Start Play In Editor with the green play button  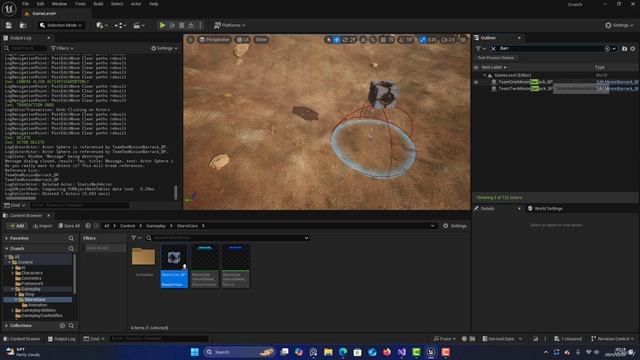162,25
